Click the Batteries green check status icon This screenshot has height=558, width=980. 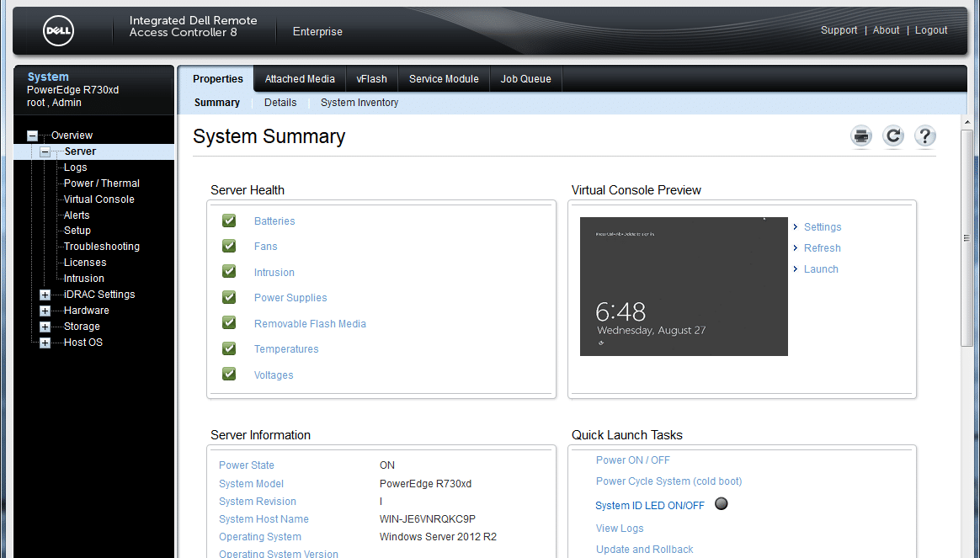tap(229, 221)
